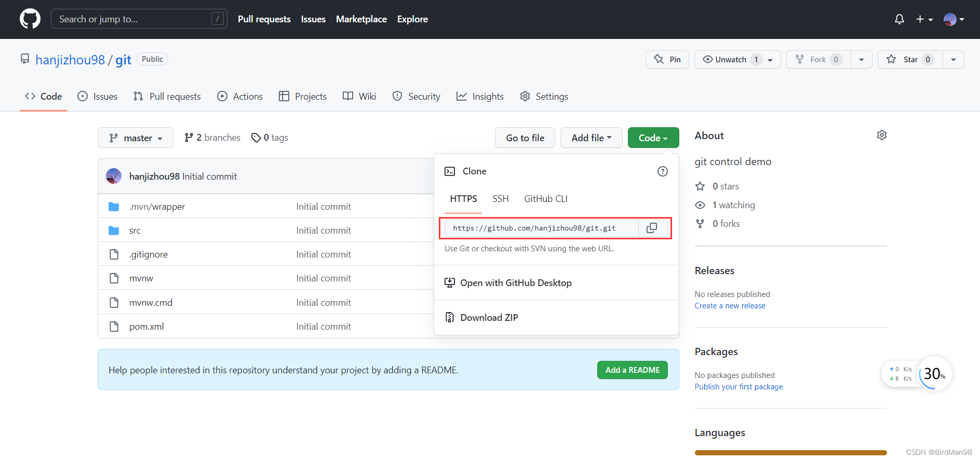Choose Open with GitHub Desktop
Viewport: 980px width, 460px height.
tap(556, 283)
